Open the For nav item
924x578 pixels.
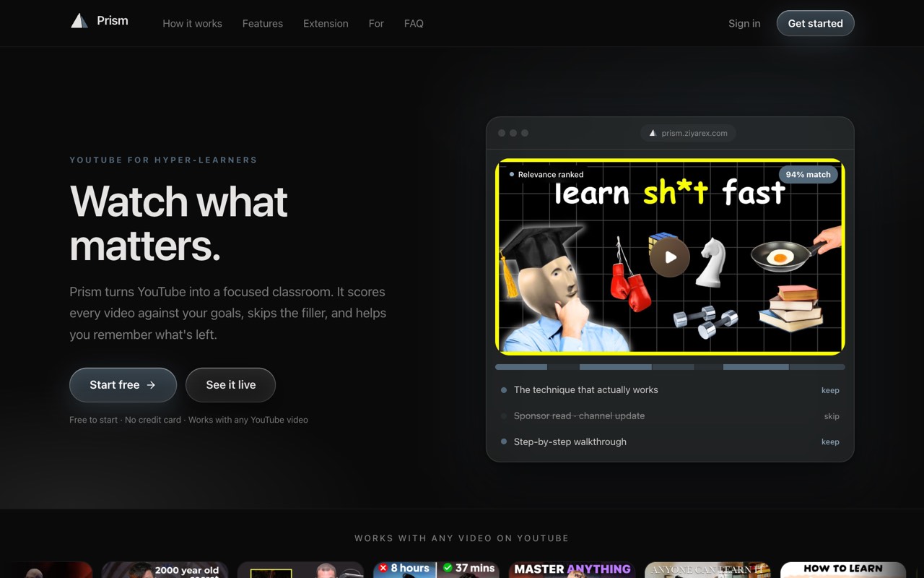(376, 23)
